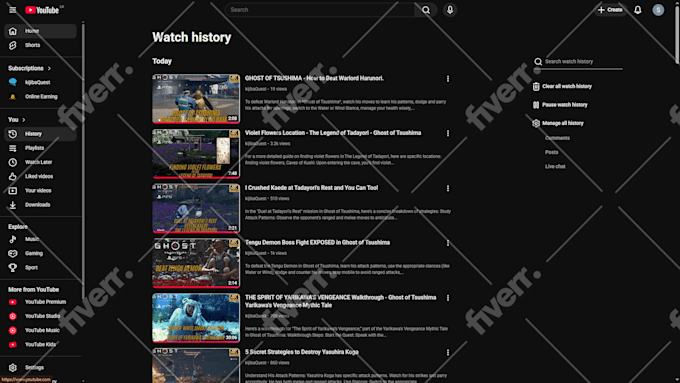Select History in sidebar
The height and width of the screenshot is (383, 680).
(x=40, y=134)
